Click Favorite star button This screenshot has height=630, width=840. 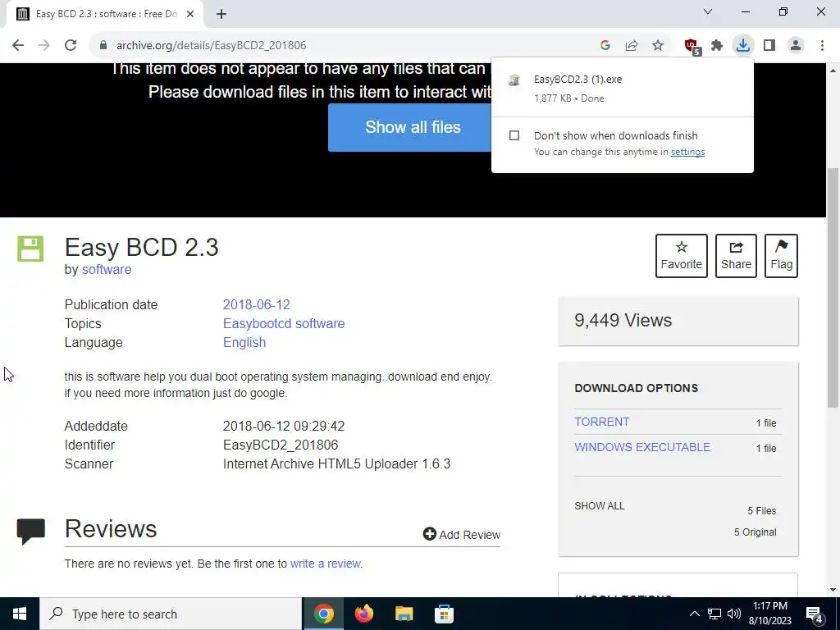pos(682,256)
